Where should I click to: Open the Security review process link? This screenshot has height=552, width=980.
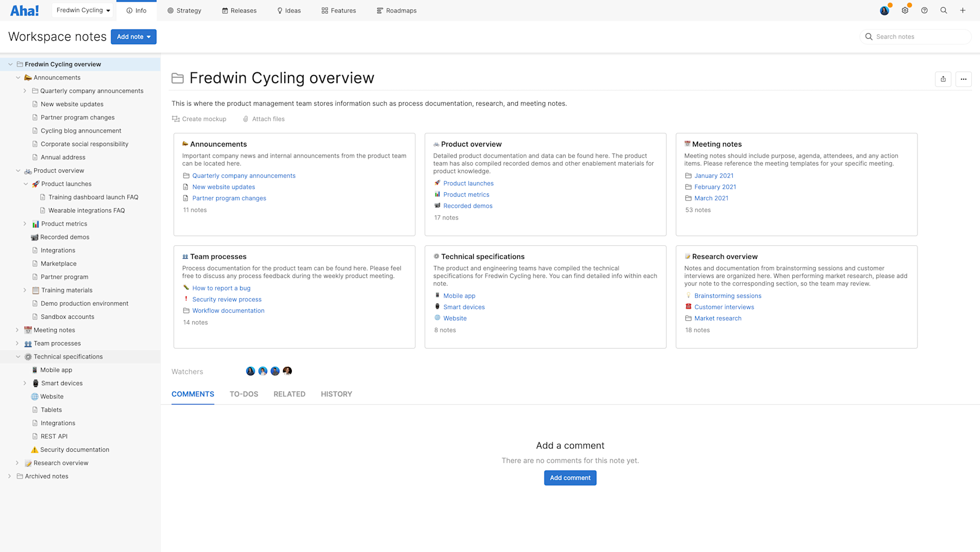coord(226,299)
